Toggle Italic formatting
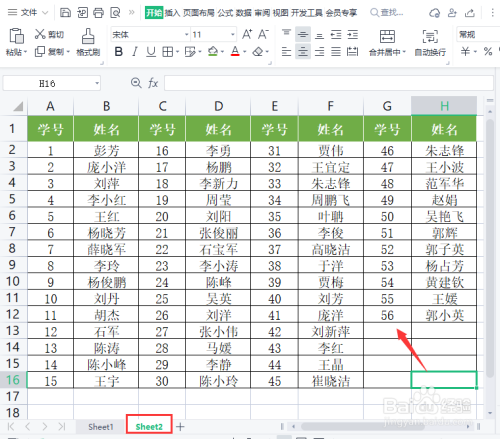 [x=135, y=52]
